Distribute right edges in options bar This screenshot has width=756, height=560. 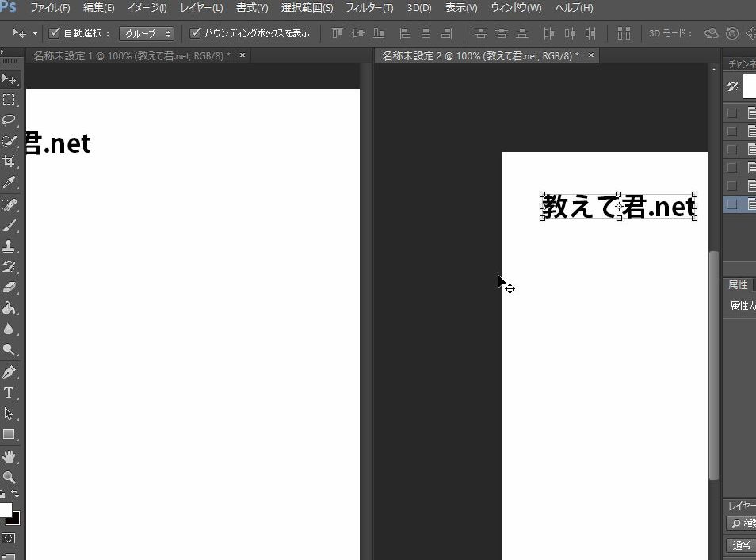coord(590,33)
